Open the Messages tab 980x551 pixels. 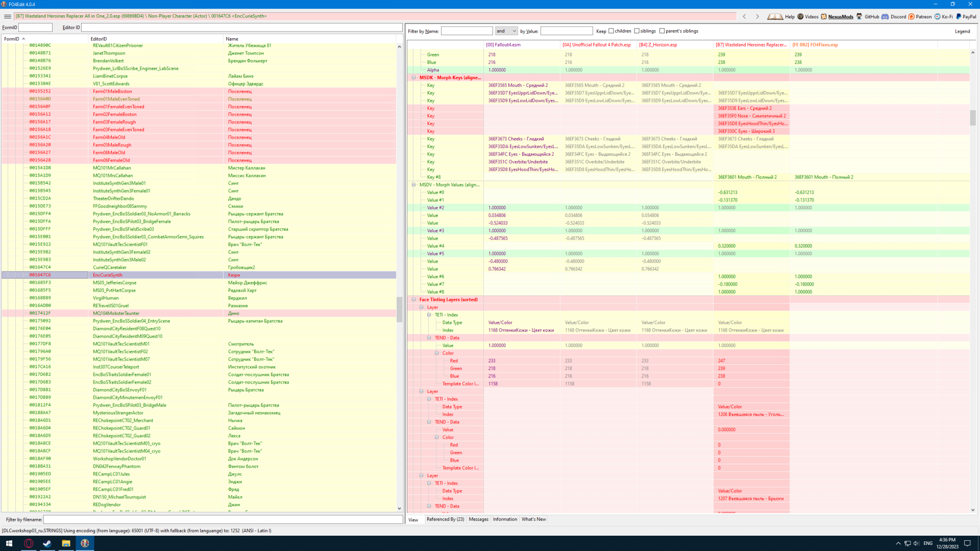click(x=478, y=519)
